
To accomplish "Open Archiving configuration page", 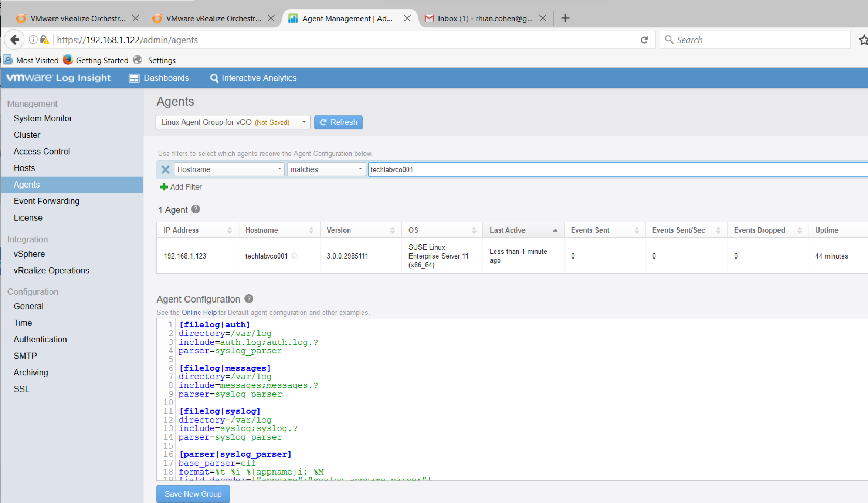I will coord(31,372).
